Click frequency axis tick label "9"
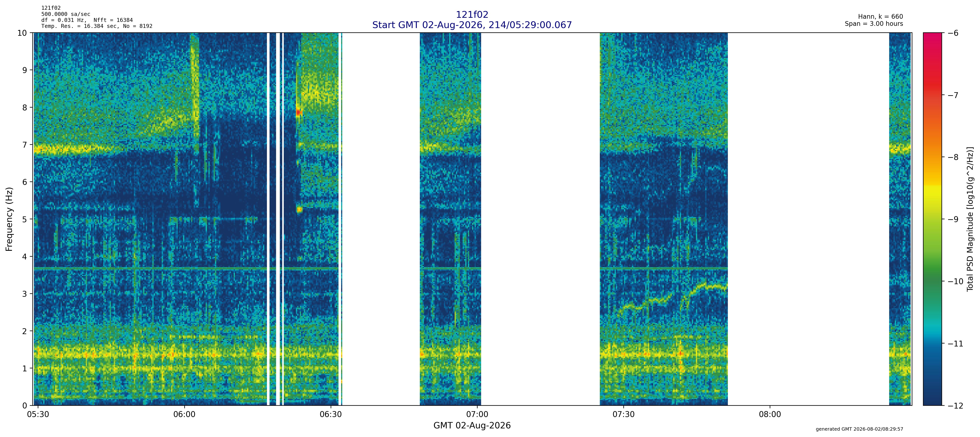Image resolution: width=980 pixels, height=437 pixels. (x=25, y=70)
